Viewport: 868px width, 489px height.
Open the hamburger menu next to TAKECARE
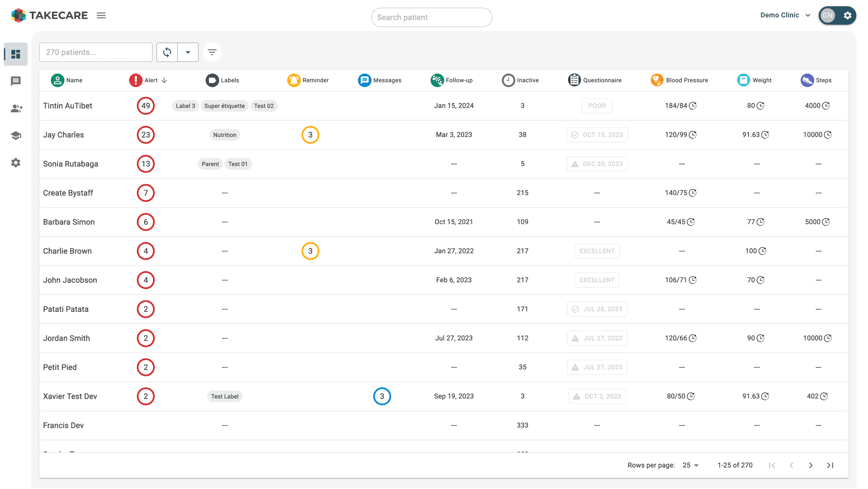click(101, 16)
